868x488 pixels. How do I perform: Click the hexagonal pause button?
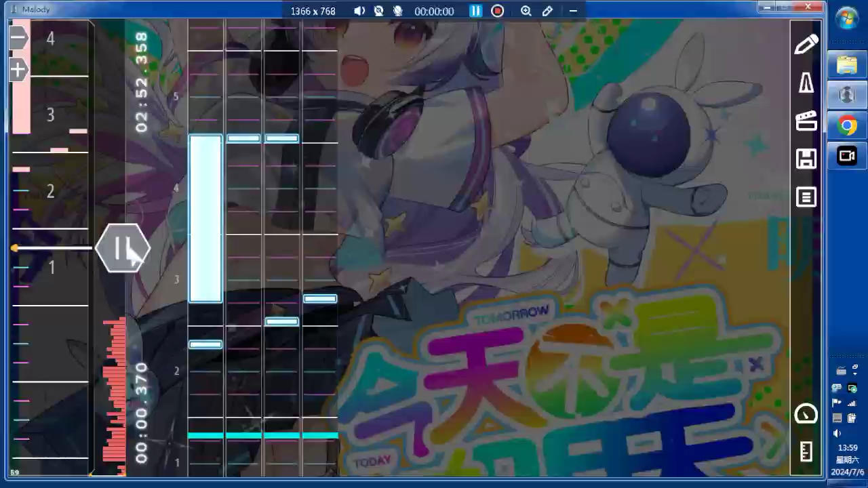123,249
